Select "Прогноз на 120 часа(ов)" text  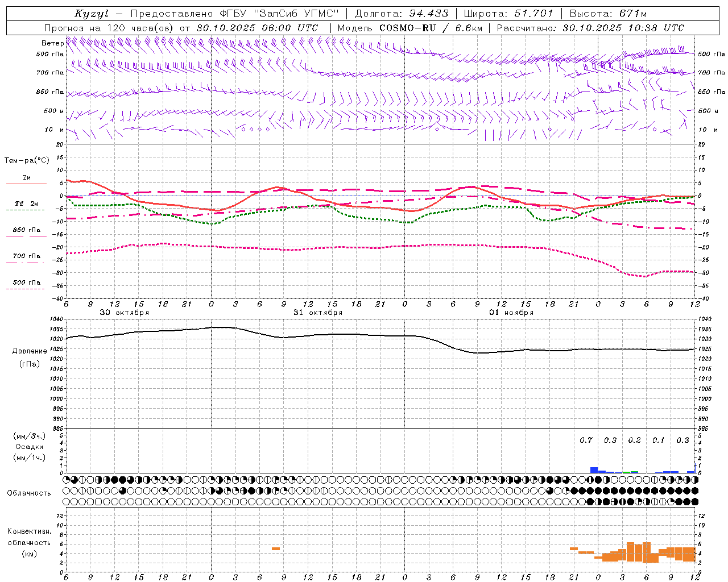coord(110,28)
